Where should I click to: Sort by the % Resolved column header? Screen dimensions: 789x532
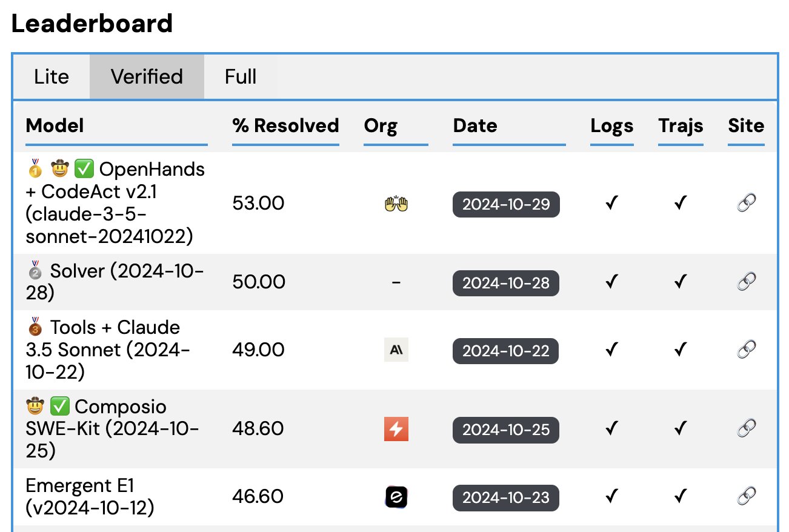285,126
